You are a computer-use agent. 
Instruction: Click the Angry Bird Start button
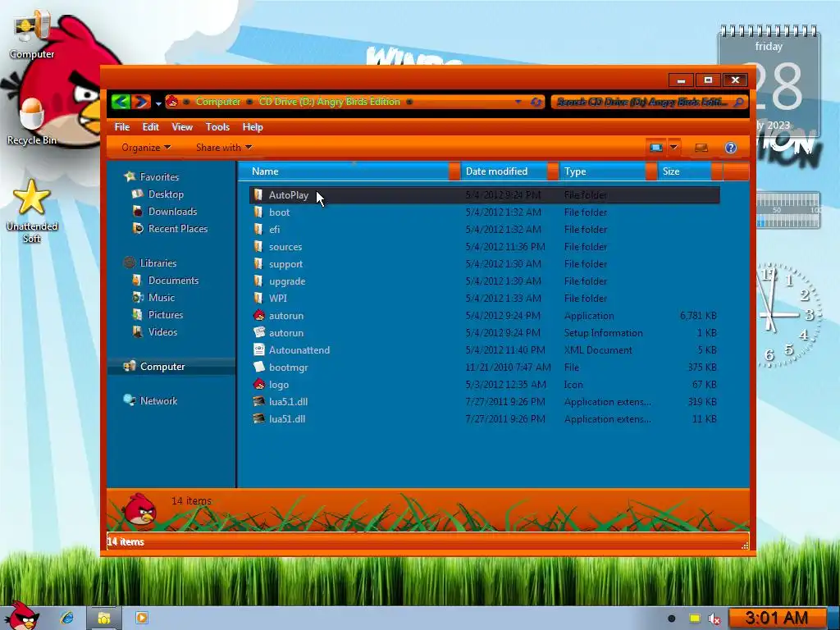pos(21,616)
